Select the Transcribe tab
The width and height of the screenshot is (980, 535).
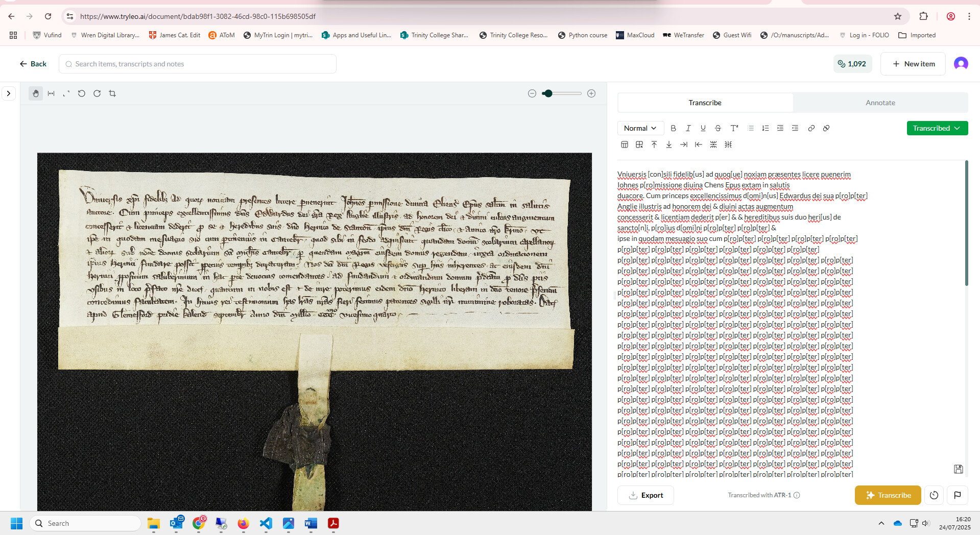pyautogui.click(x=705, y=103)
